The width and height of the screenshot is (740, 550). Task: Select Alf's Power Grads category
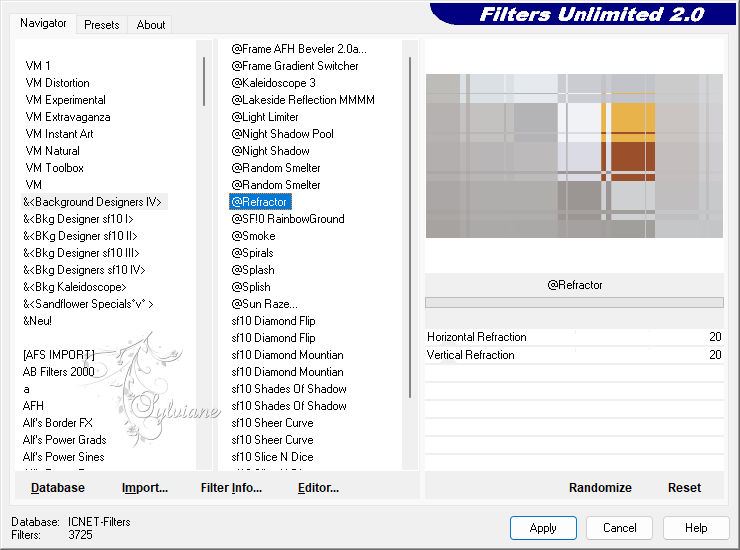pos(64,440)
